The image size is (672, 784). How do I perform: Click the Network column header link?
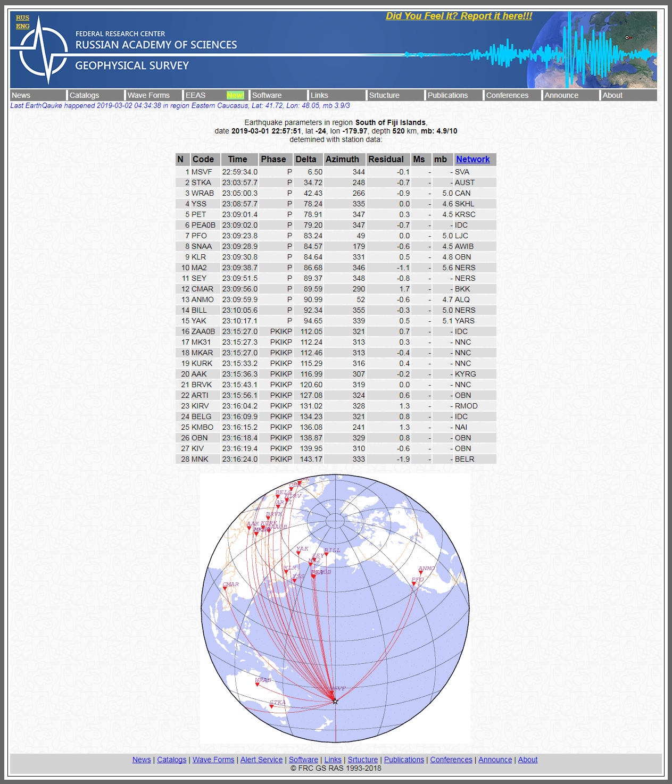point(472,159)
